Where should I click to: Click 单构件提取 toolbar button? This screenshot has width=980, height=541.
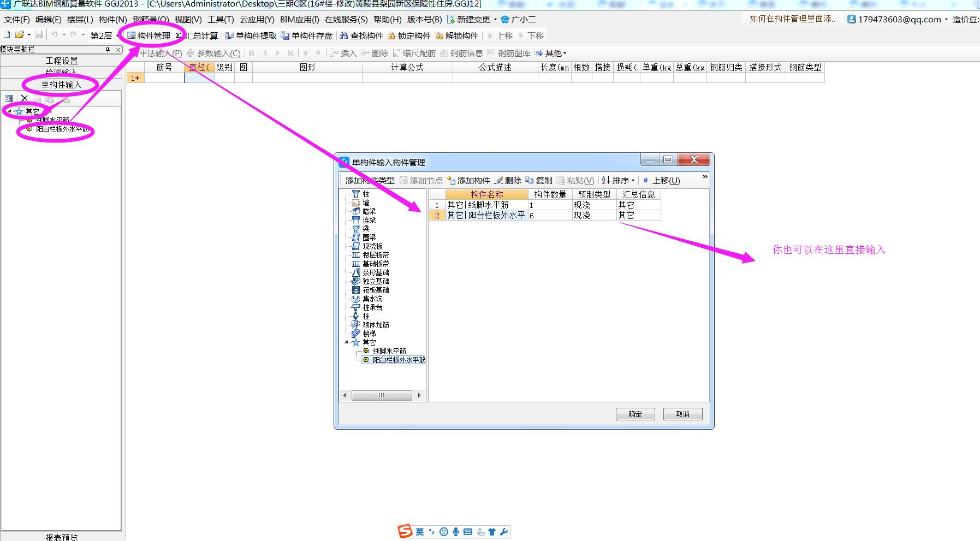pos(251,35)
